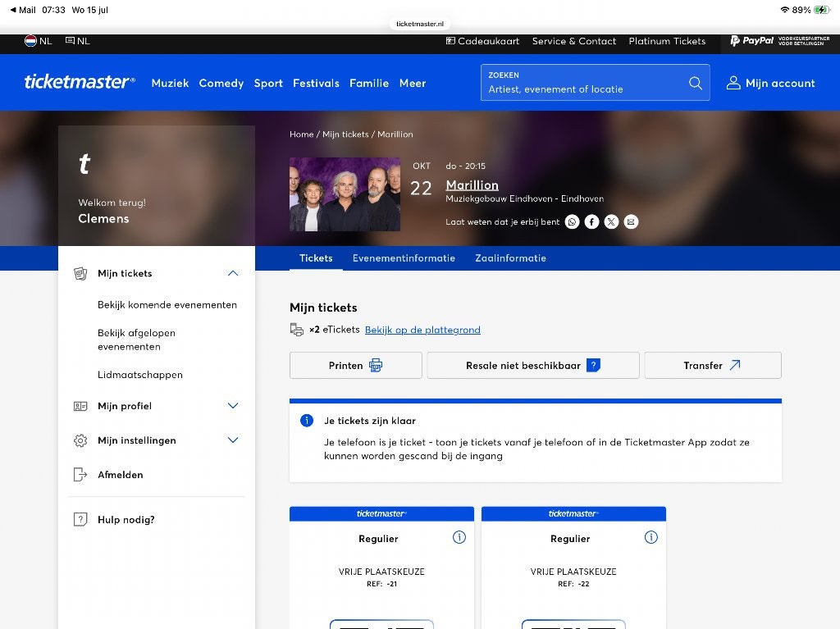The height and width of the screenshot is (629, 840).
Task: Share event via X icon
Action: point(611,221)
